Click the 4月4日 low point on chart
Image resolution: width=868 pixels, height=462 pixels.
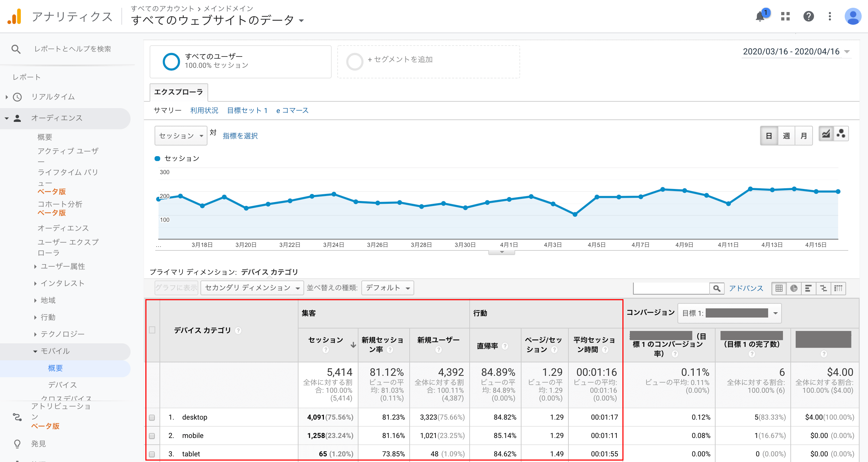[575, 214]
